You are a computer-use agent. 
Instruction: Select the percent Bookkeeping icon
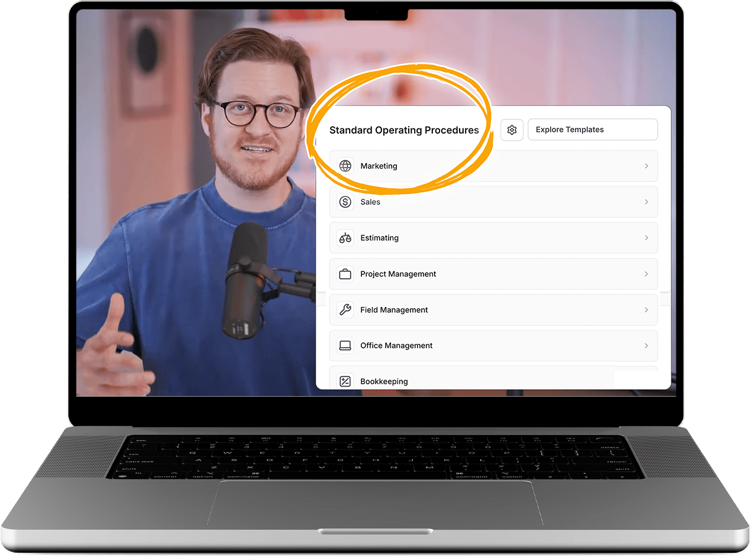tap(345, 381)
